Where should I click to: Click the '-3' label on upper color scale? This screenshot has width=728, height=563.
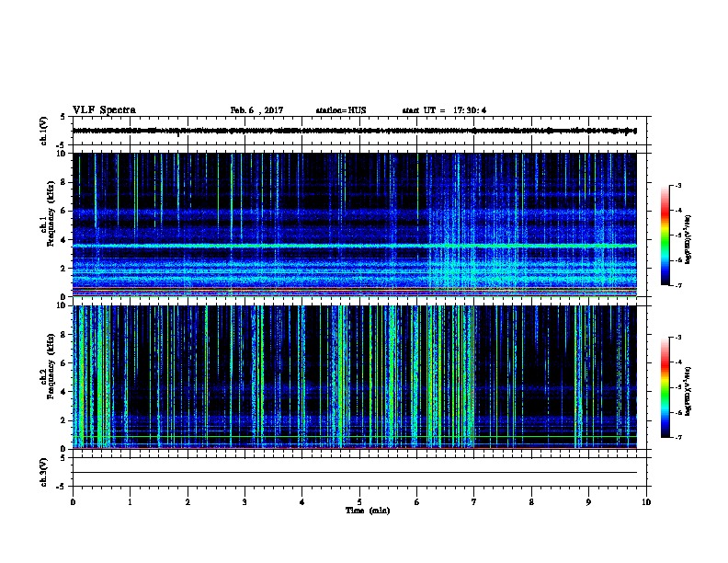[678, 185]
